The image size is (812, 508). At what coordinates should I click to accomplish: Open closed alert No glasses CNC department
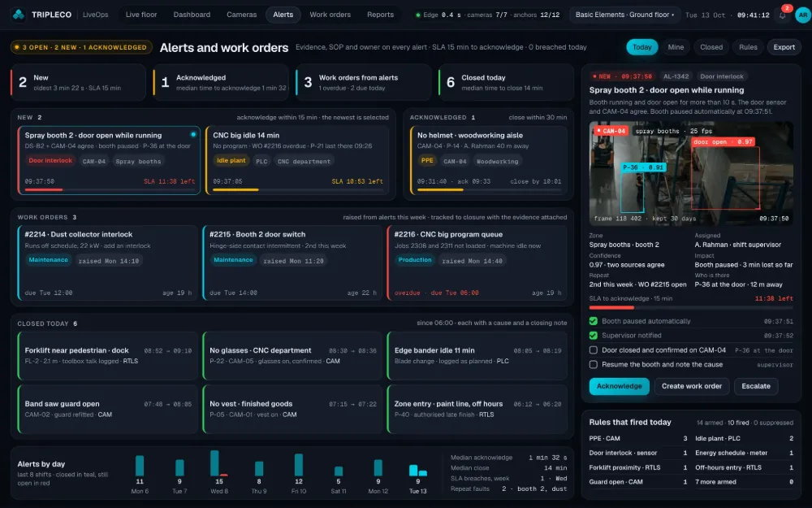coord(292,356)
